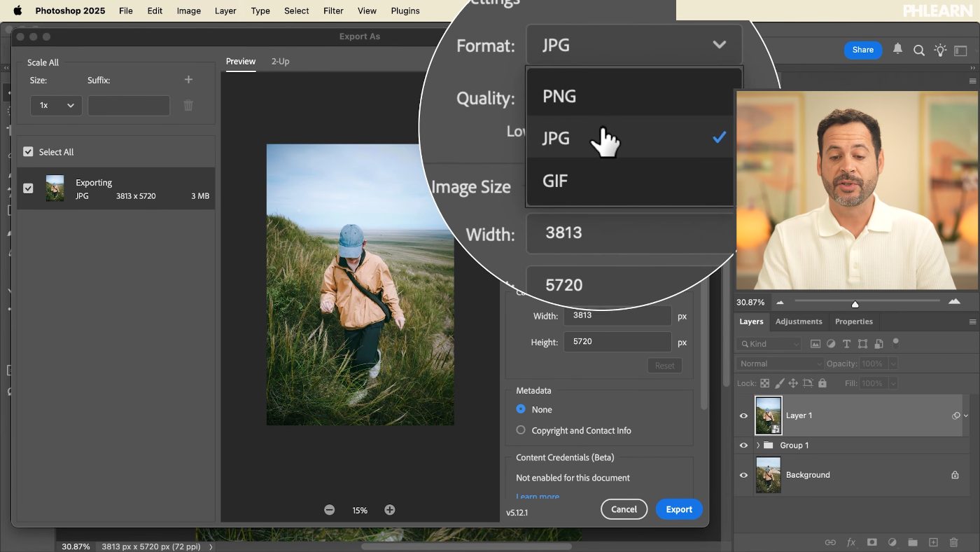Lock artboard nesting icon
Image resolution: width=980 pixels, height=552 pixels.
click(808, 383)
